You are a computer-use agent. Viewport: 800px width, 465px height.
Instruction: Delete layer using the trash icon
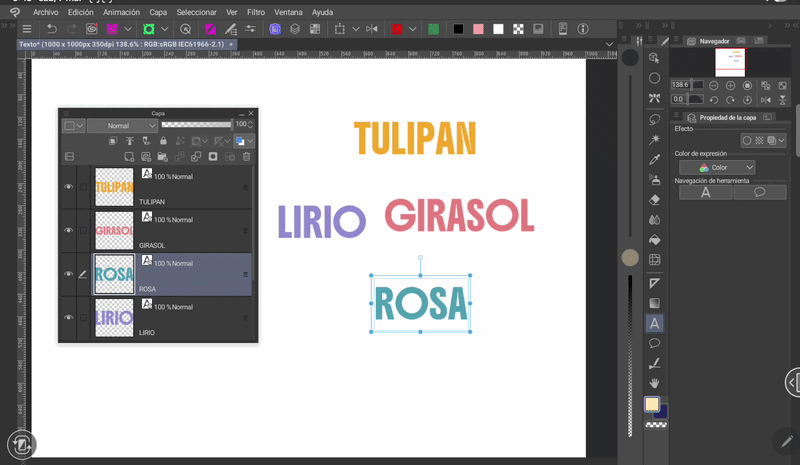pyautogui.click(x=246, y=157)
